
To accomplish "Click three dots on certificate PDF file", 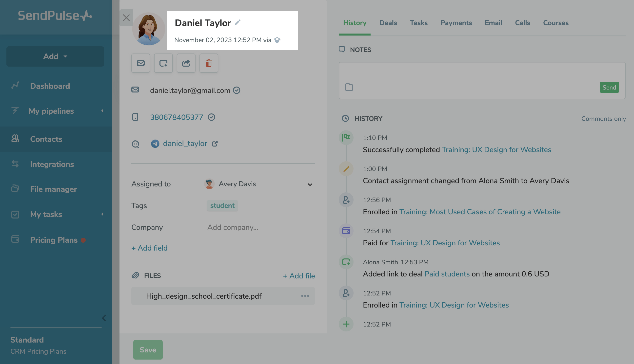I will 305,296.
